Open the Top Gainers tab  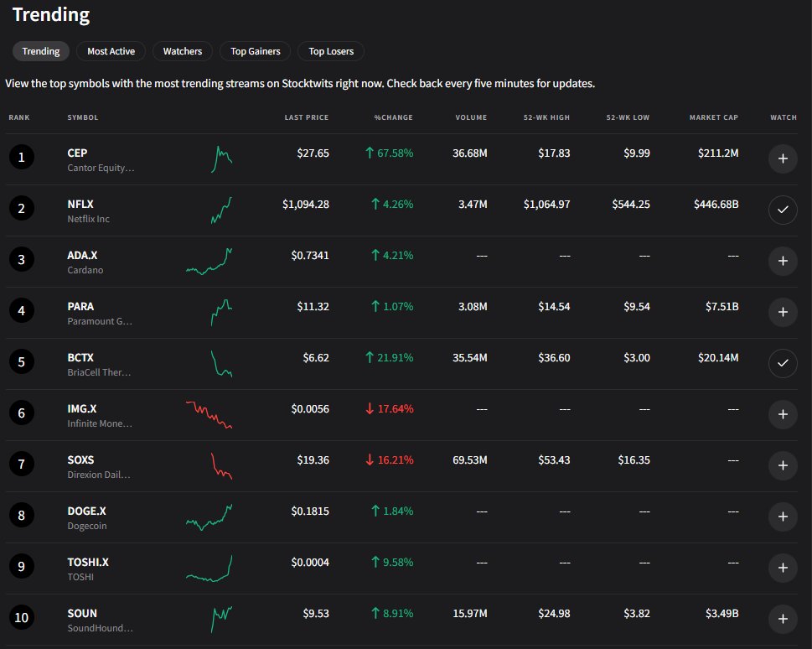point(256,51)
